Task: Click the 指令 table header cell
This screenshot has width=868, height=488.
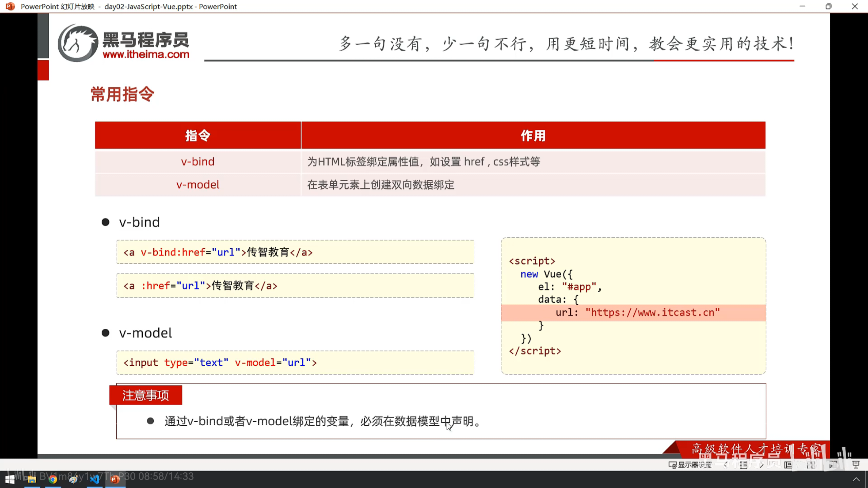Action: click(198, 135)
